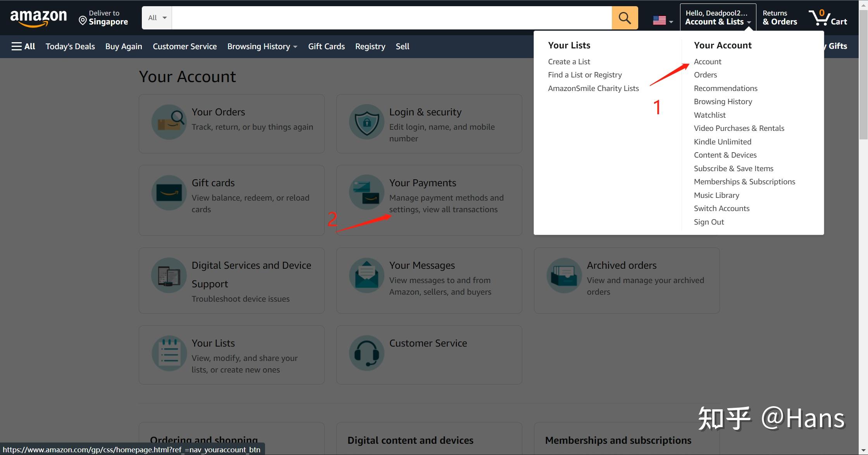Open the Your Messages card title

pyautogui.click(x=422, y=265)
